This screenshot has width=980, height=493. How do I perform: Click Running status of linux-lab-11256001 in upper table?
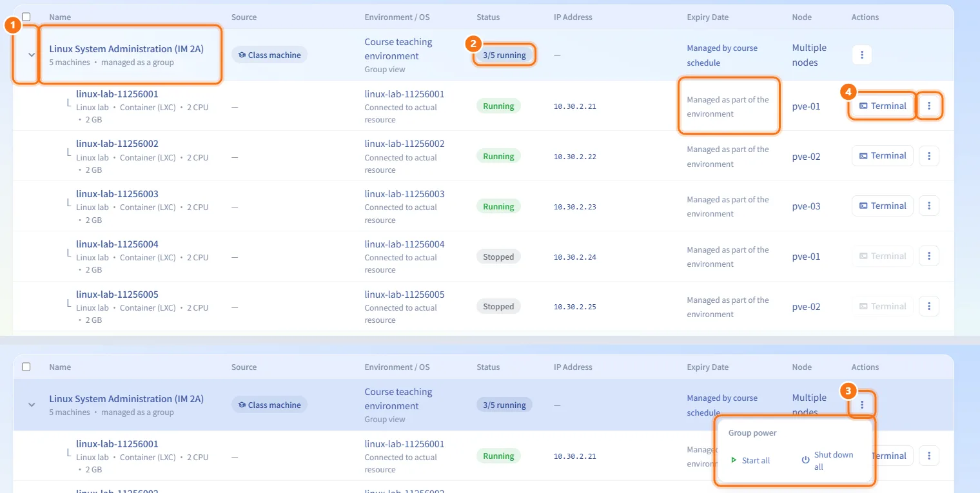(498, 106)
